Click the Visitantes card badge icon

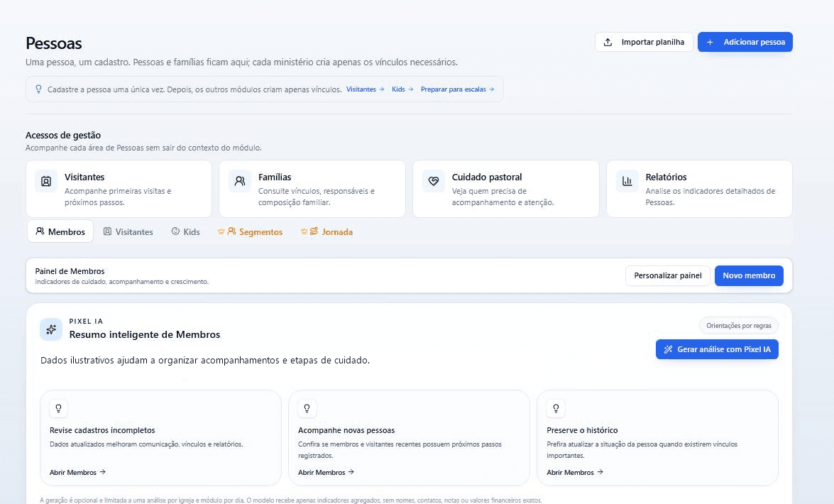coord(46,181)
